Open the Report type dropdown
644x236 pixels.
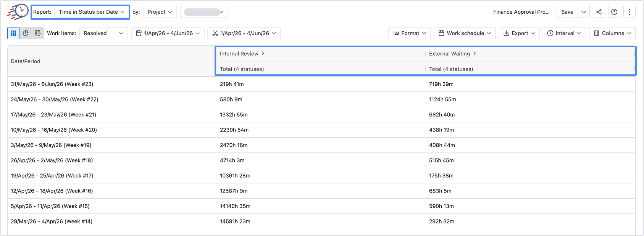92,12
